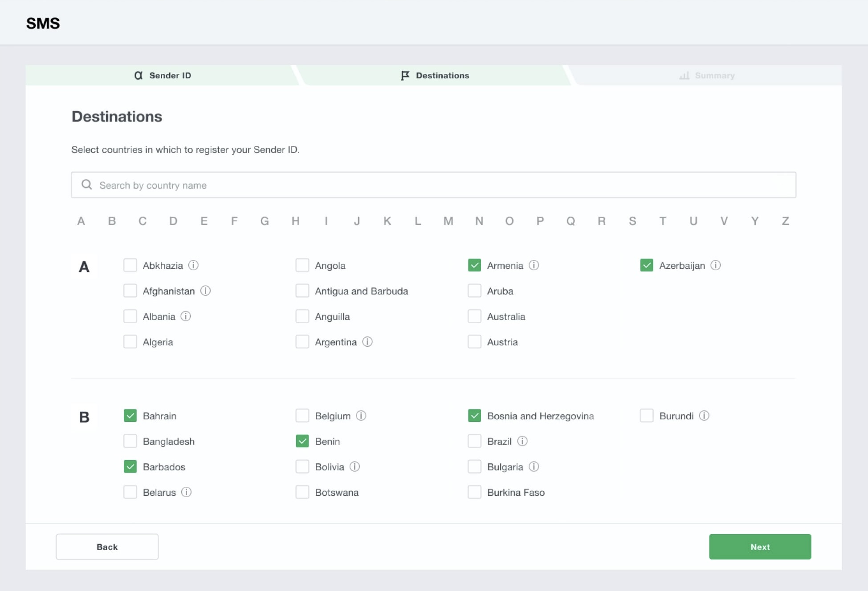Click info icon next to Abkhazia
This screenshot has width=868, height=591.
[193, 265]
